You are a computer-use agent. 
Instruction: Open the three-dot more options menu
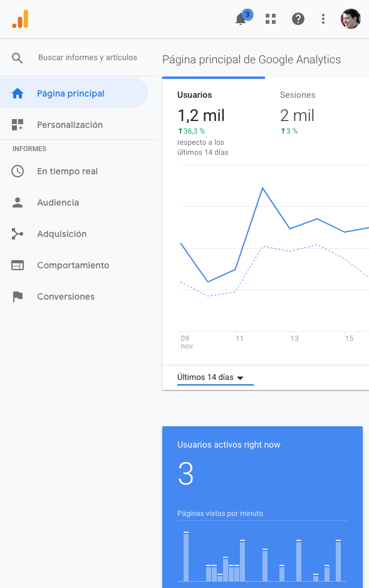[323, 19]
